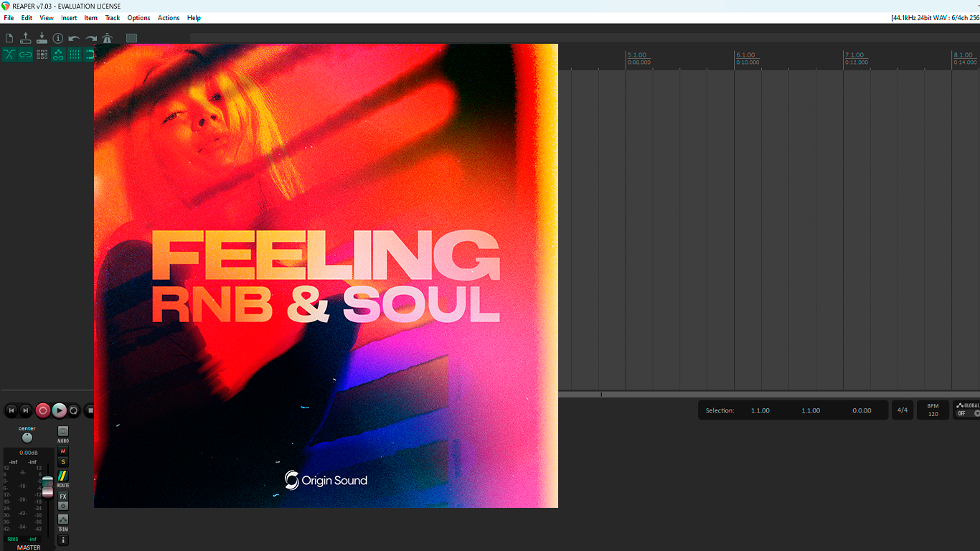Click the MASTER track label
This screenshot has height=551, width=980.
click(29, 547)
